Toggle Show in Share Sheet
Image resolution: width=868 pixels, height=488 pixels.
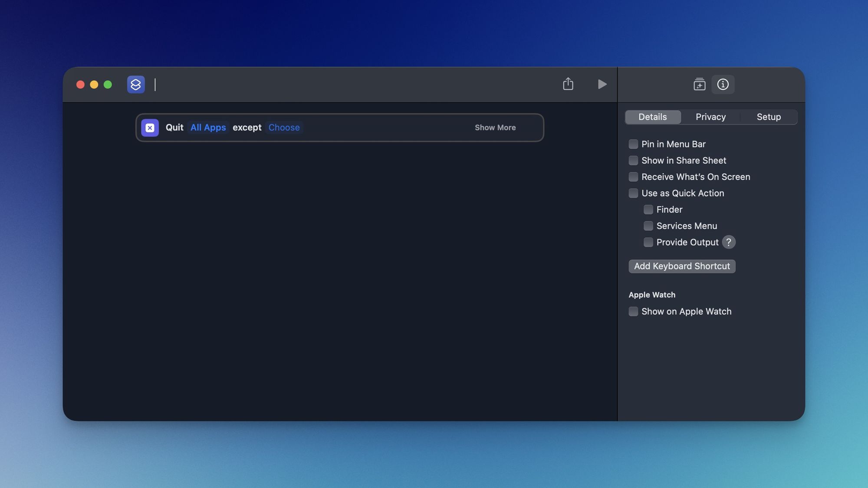pyautogui.click(x=633, y=160)
